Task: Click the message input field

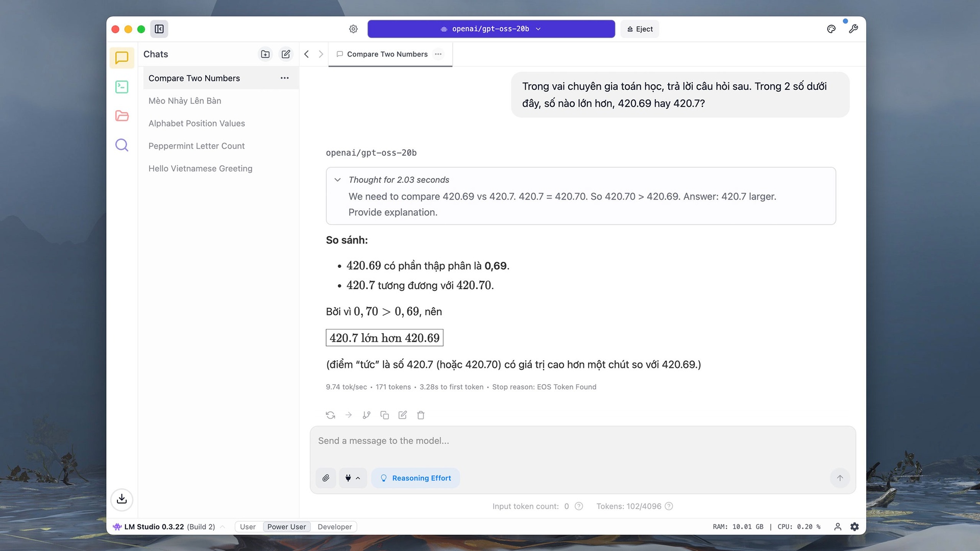Action: coord(582,441)
